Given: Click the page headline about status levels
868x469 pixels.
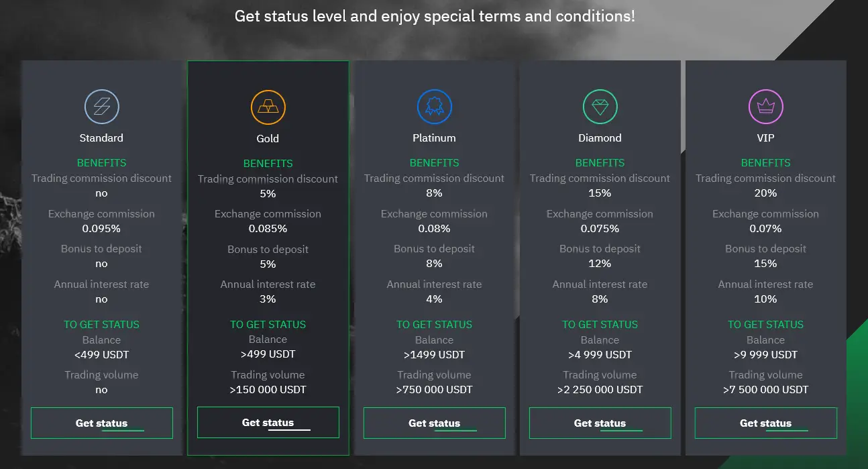Looking at the screenshot, I should click(435, 16).
